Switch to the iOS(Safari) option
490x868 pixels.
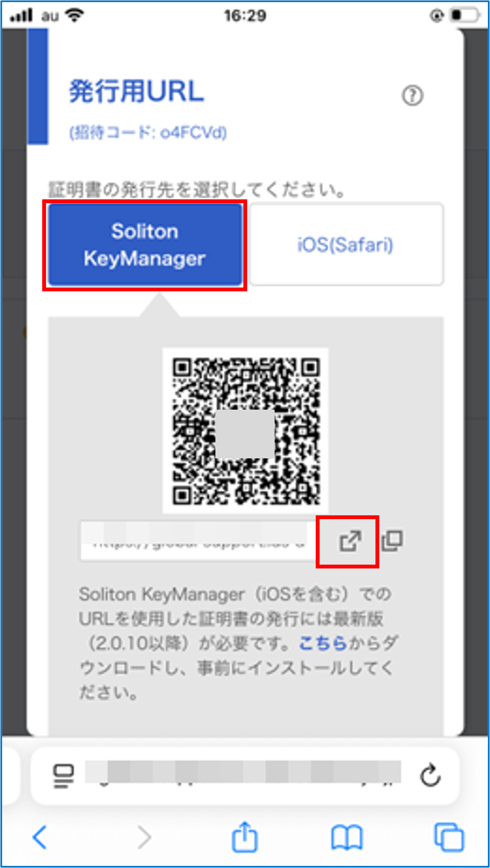[x=345, y=245]
